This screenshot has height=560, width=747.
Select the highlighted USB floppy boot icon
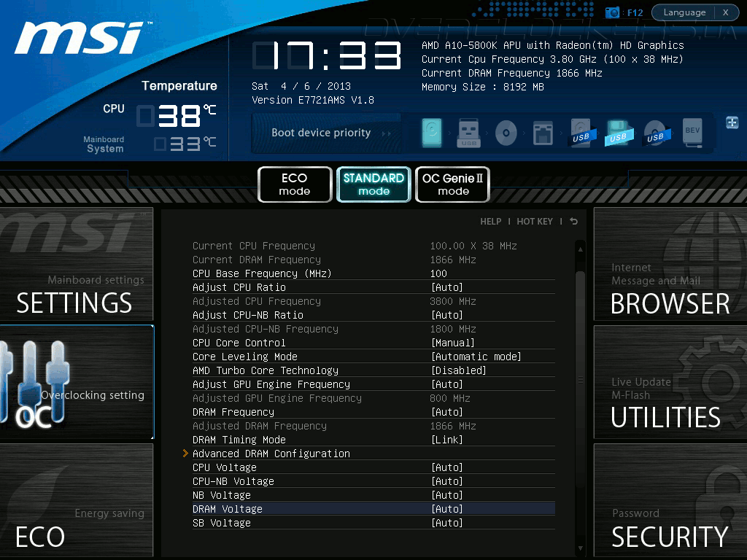[x=618, y=133]
